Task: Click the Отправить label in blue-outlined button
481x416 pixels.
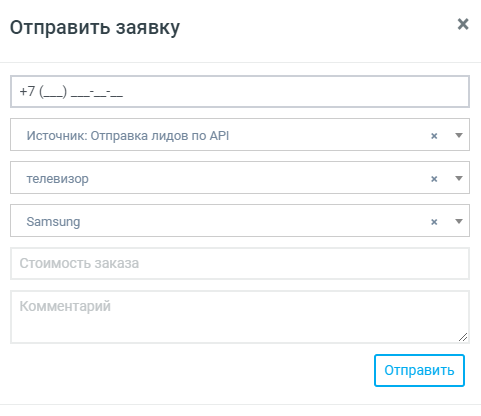Action: (x=419, y=371)
